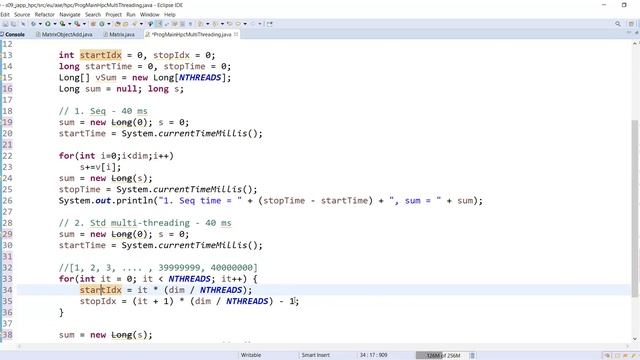The height and width of the screenshot is (360, 640).
Task: Maximize the editor area icon
Action: [x=636, y=33]
